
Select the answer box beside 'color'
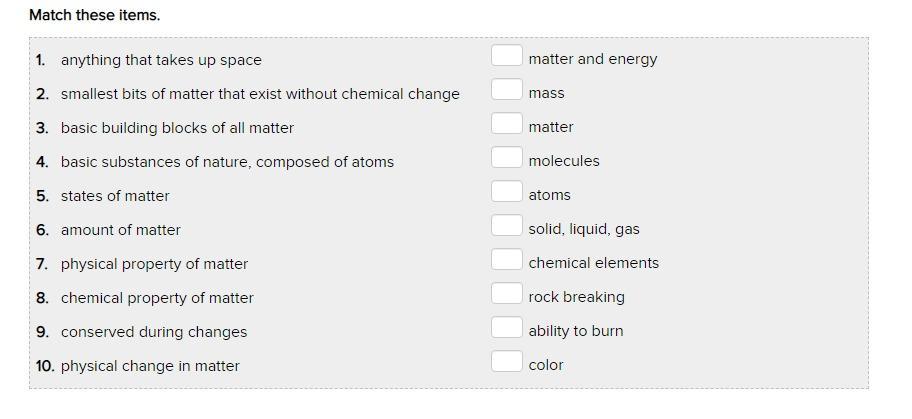click(506, 362)
